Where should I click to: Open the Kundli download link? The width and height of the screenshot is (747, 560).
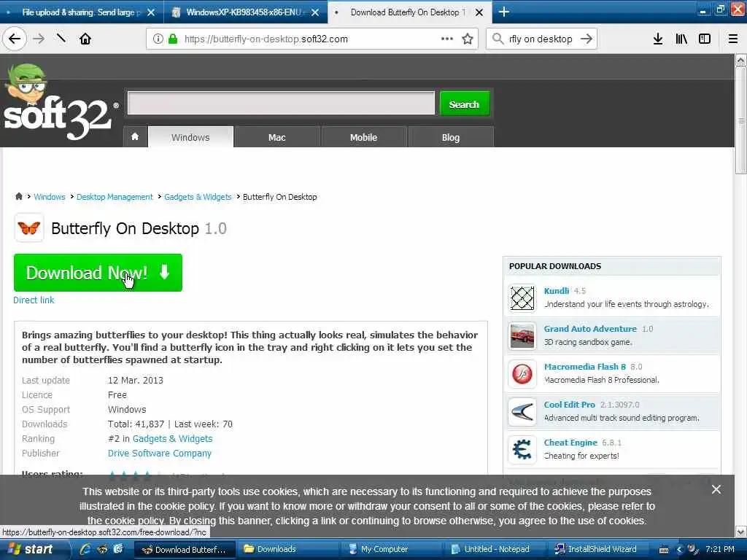pyautogui.click(x=557, y=291)
